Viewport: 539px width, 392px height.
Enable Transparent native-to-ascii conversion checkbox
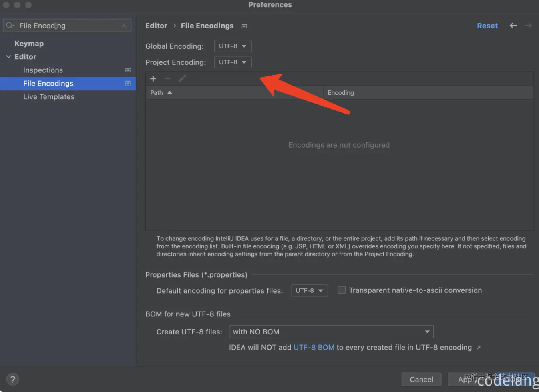(x=342, y=290)
